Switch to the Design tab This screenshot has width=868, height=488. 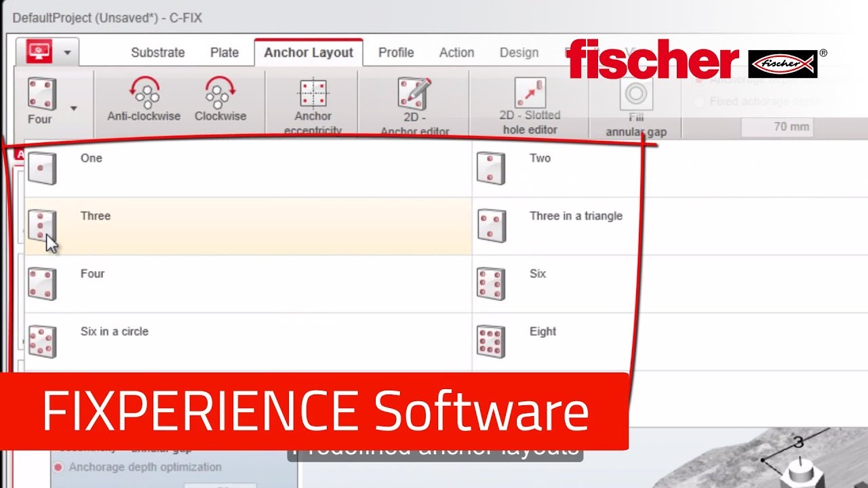(x=519, y=53)
